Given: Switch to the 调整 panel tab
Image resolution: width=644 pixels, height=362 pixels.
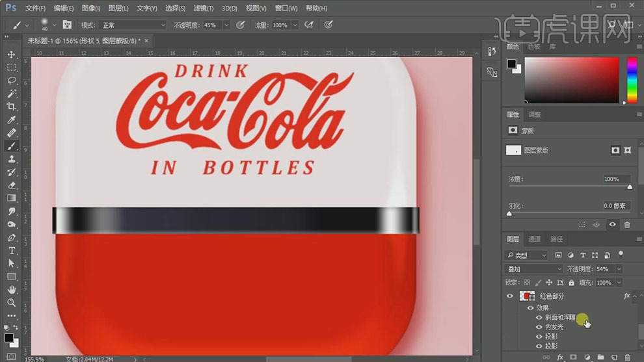Looking at the screenshot, I should coord(535,114).
